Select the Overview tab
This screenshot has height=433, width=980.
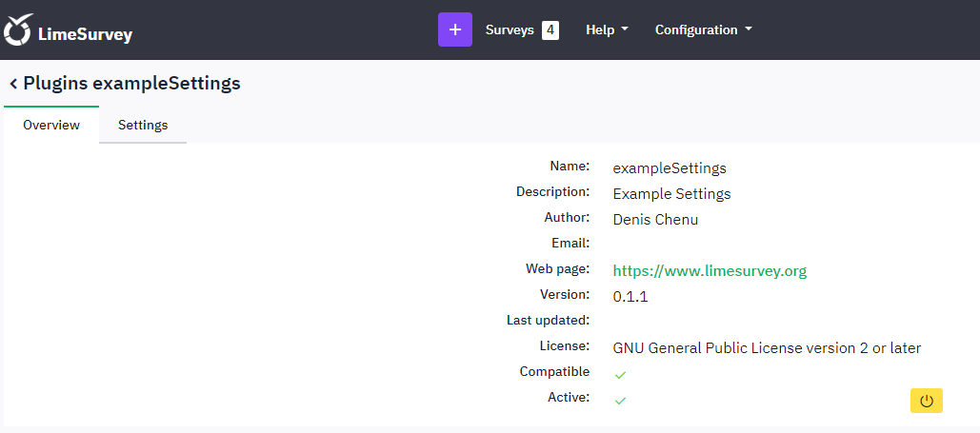click(51, 125)
